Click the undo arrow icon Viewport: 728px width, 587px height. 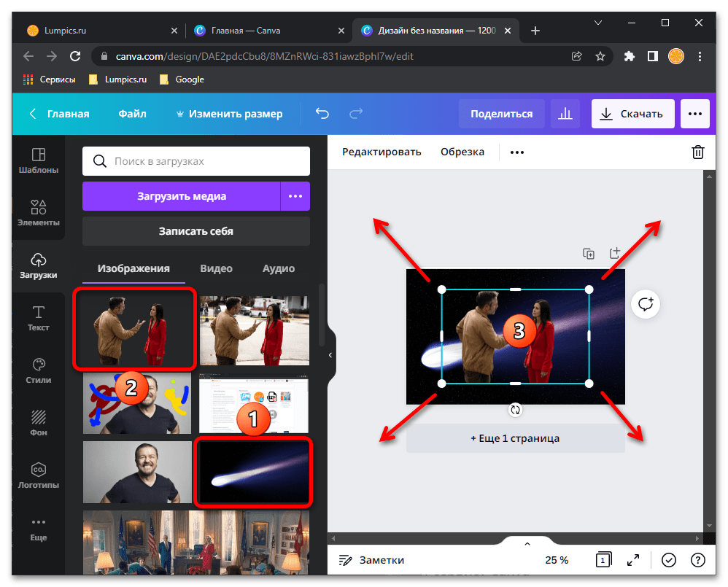point(322,114)
